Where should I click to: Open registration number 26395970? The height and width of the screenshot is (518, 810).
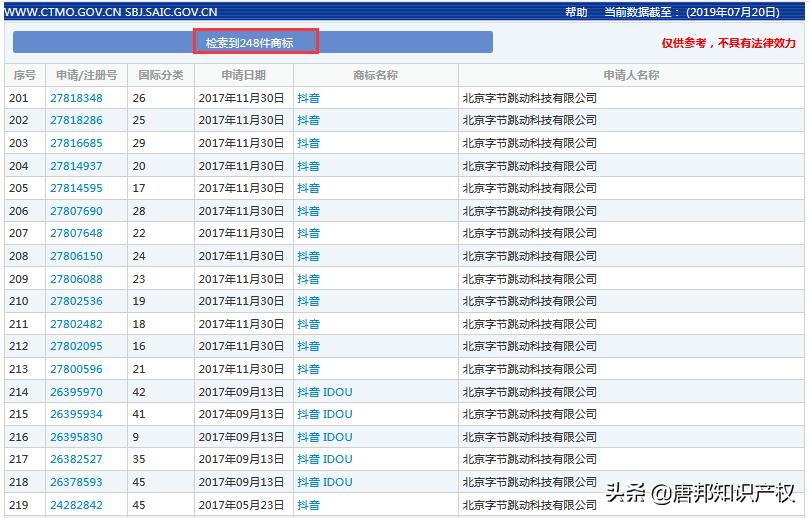(x=76, y=393)
